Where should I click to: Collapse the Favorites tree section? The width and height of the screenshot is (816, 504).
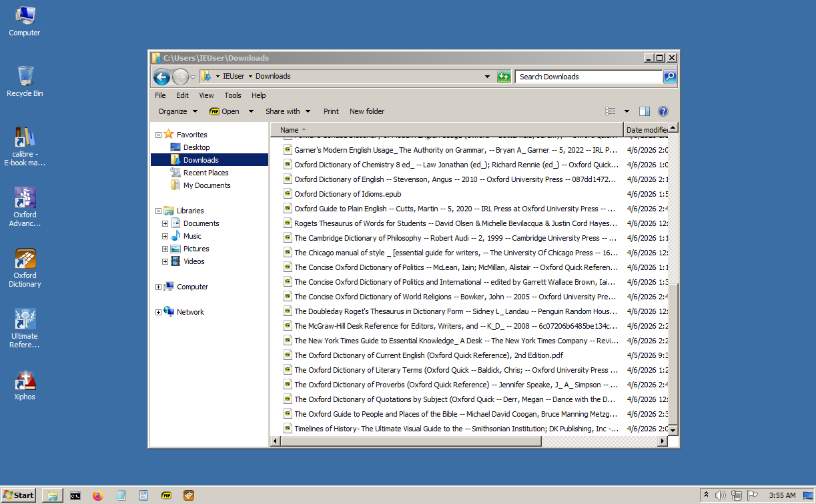(x=158, y=135)
